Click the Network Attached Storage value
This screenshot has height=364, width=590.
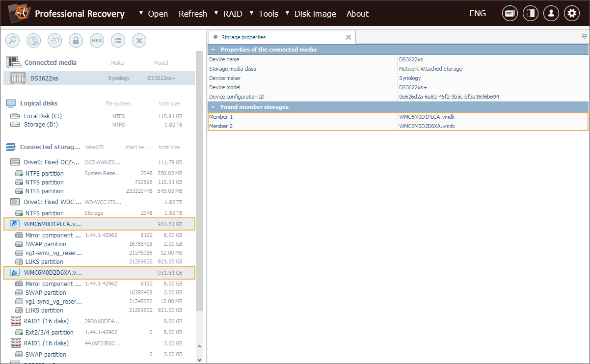point(430,69)
